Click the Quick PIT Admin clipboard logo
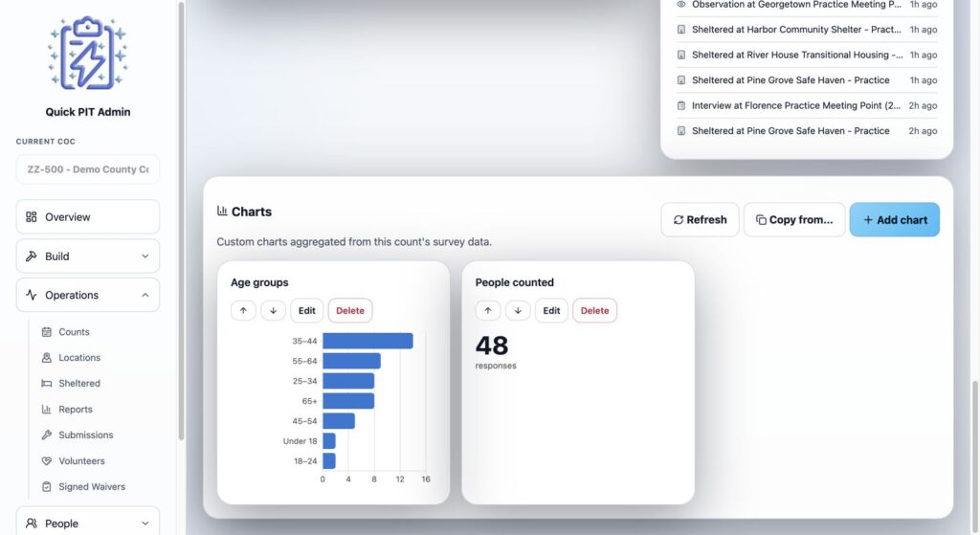Image resolution: width=980 pixels, height=535 pixels. point(87,54)
